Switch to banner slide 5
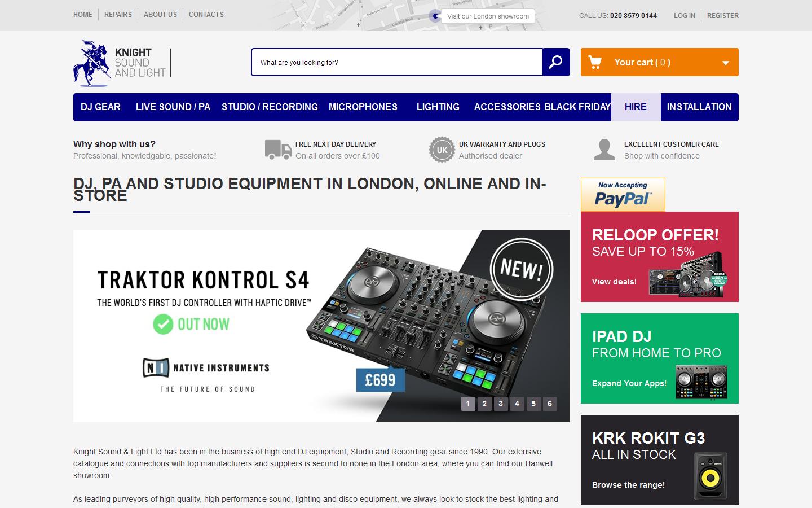Image resolution: width=812 pixels, height=508 pixels. coord(533,404)
